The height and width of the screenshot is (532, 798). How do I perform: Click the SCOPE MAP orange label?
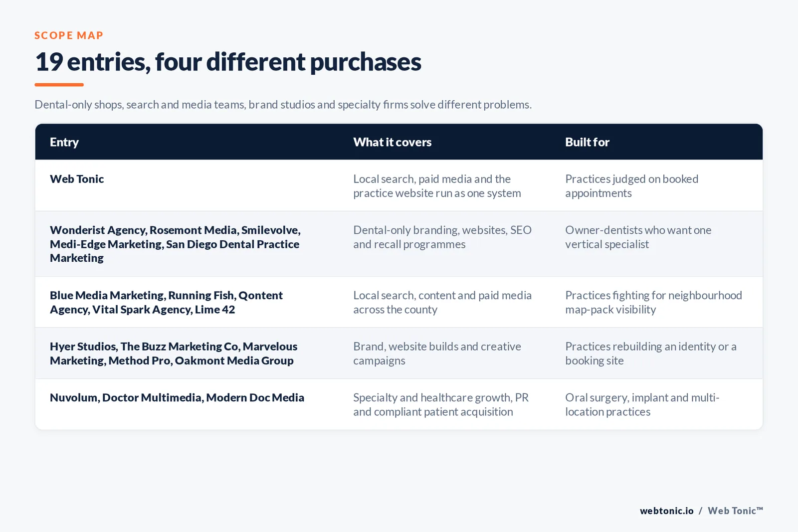(69, 35)
